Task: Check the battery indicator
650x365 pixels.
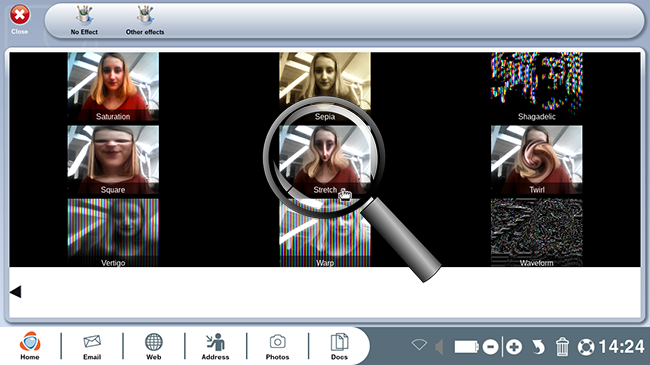Action: pyautogui.click(x=466, y=347)
